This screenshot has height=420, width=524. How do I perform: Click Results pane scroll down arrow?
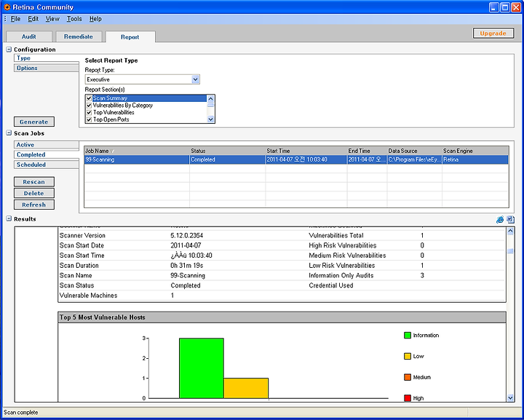[510, 397]
